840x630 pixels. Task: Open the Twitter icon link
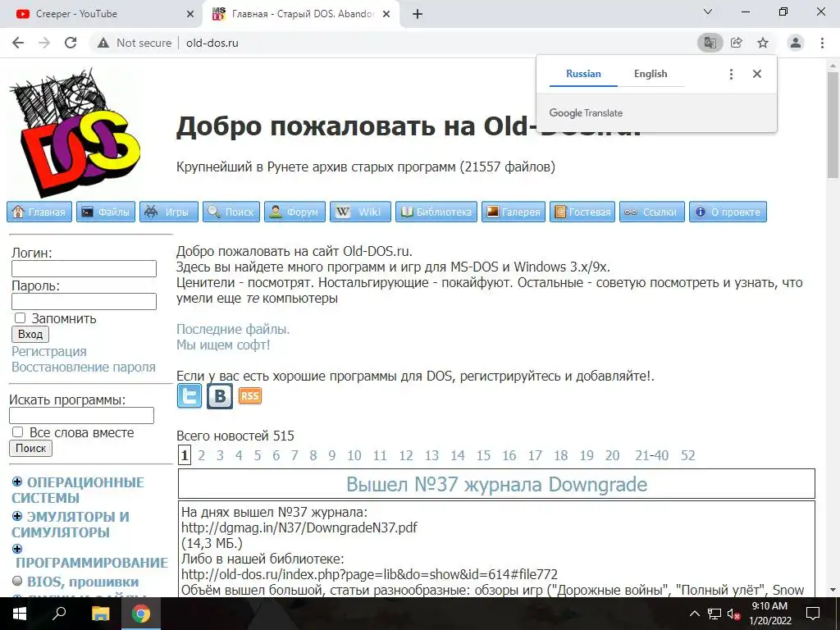(x=189, y=396)
